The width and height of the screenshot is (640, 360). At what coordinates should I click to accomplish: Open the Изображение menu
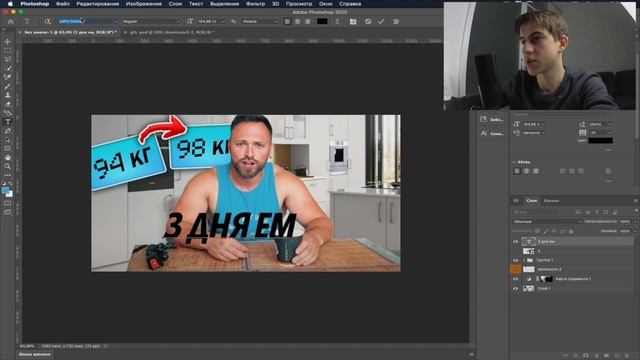tap(144, 4)
